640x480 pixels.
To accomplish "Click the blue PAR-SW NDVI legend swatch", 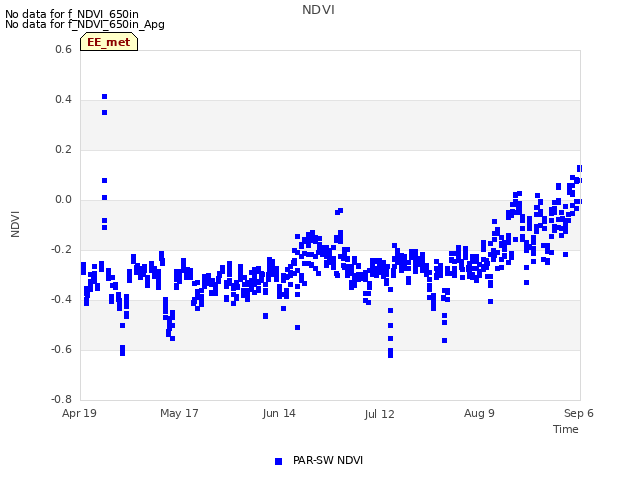I will click(x=278, y=461).
